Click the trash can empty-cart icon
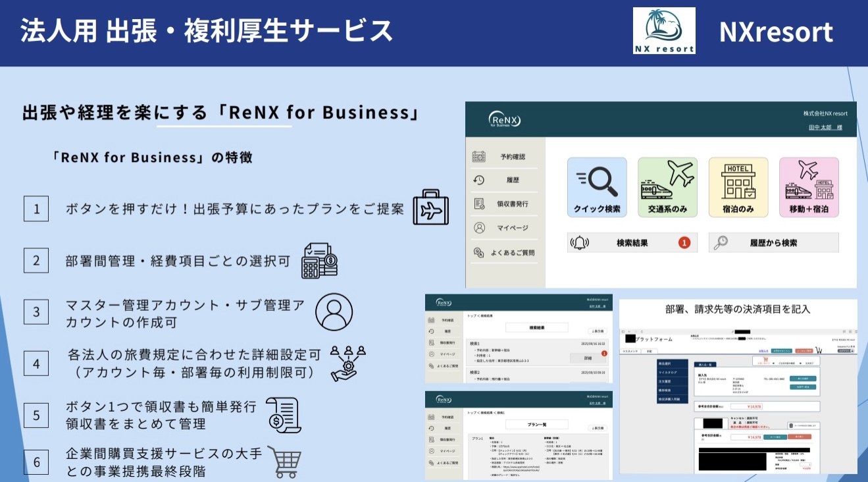Image resolution: width=868 pixels, height=482 pixels. coord(790,425)
